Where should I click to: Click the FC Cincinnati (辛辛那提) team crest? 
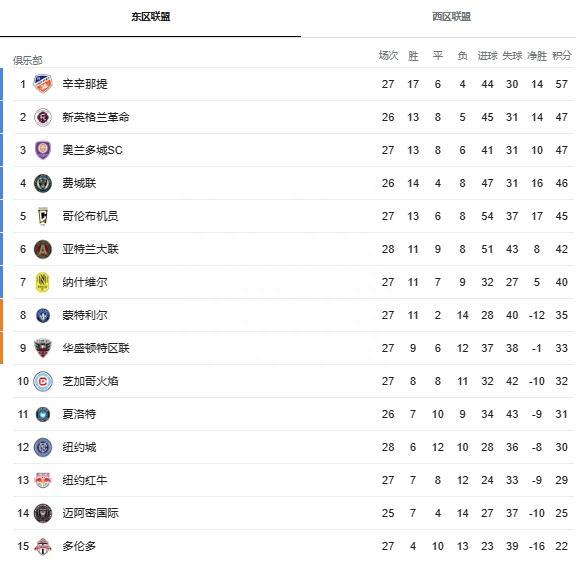click(43, 84)
